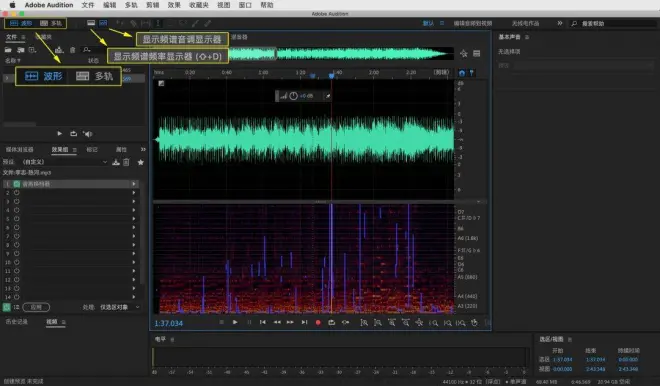Click the import file icon
This screenshot has width=660, height=386.
click(21, 50)
